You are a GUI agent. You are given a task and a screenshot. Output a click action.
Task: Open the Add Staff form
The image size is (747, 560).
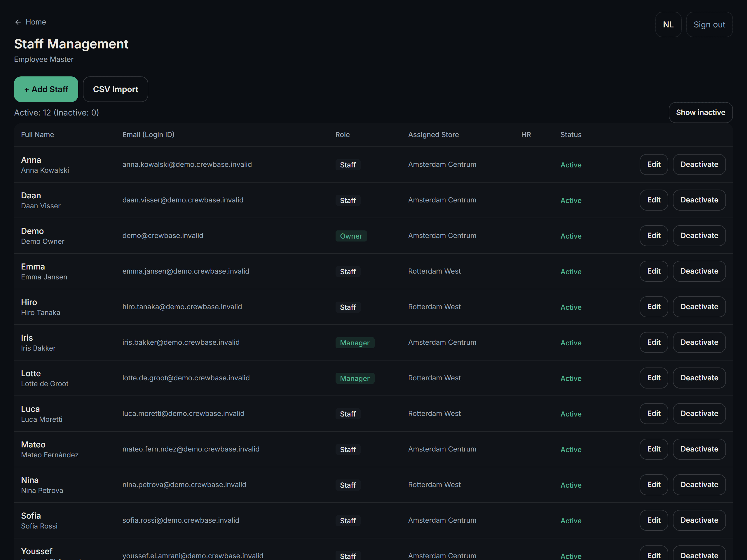pos(46,89)
